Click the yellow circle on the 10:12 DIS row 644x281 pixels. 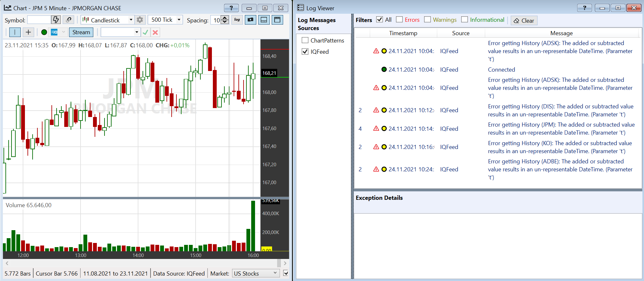point(384,110)
